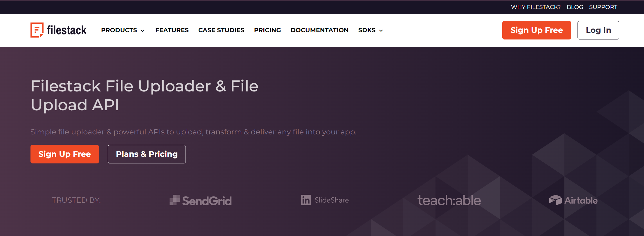Click the Log In button
This screenshot has height=236, width=644.
pyautogui.click(x=598, y=30)
